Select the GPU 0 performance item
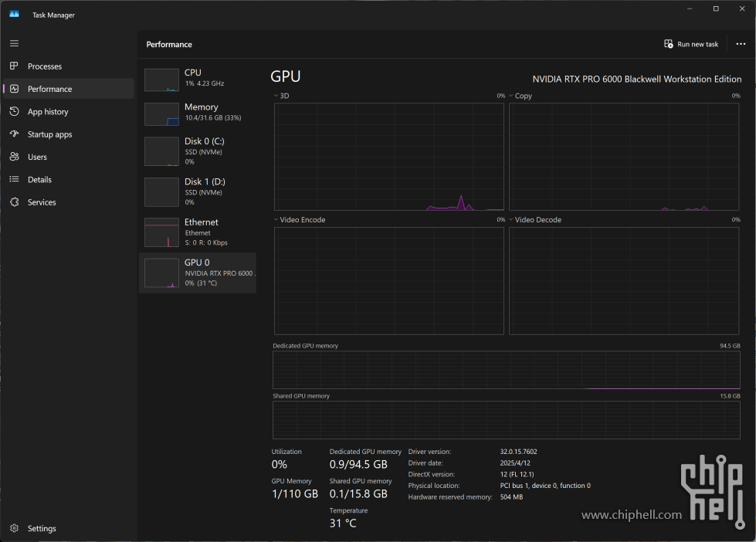This screenshot has width=756, height=542. [198, 273]
